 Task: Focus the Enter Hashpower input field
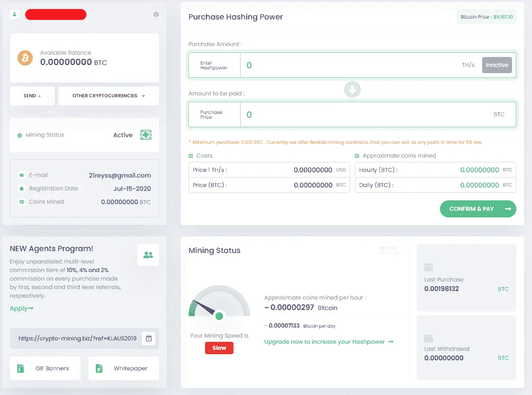coord(352,65)
